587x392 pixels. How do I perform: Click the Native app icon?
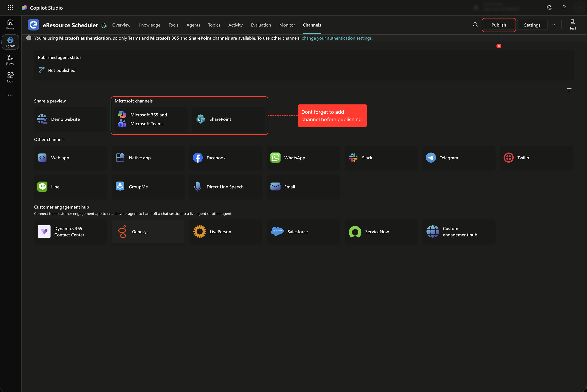120,158
